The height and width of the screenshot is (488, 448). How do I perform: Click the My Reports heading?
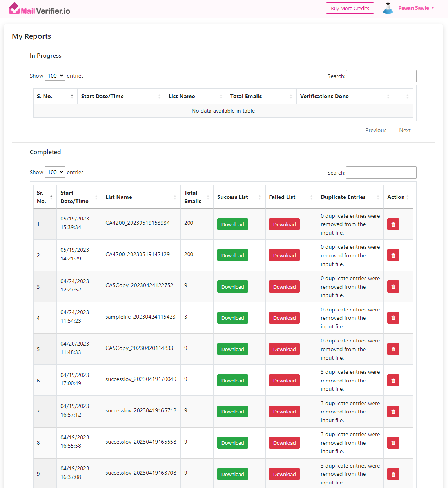click(31, 36)
